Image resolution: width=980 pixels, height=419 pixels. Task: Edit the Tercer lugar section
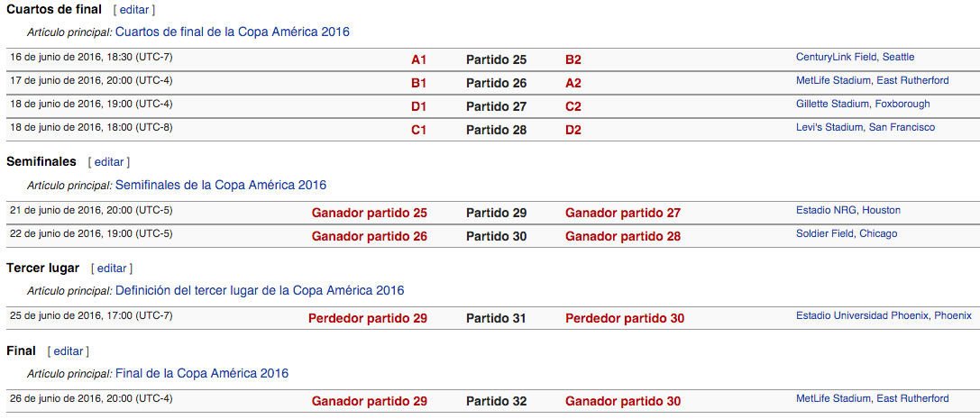pos(112,269)
